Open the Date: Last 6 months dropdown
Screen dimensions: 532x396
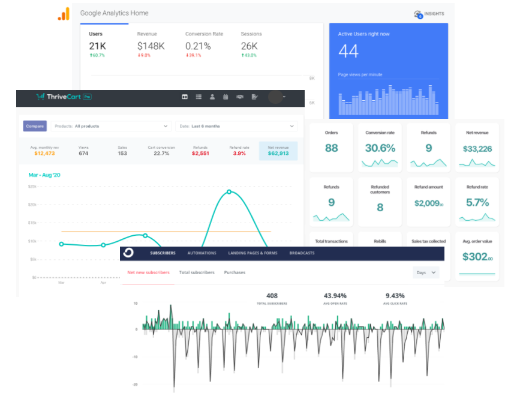tap(236, 126)
